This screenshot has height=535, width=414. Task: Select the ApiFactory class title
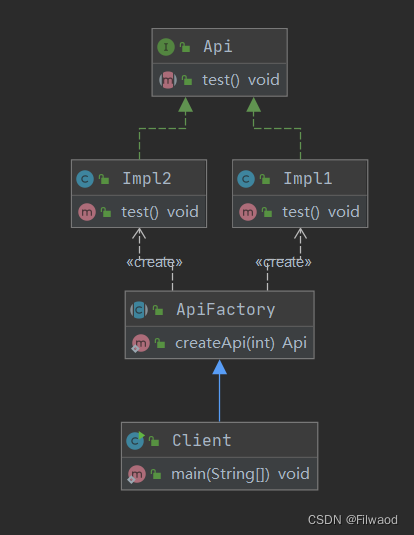click(x=226, y=310)
